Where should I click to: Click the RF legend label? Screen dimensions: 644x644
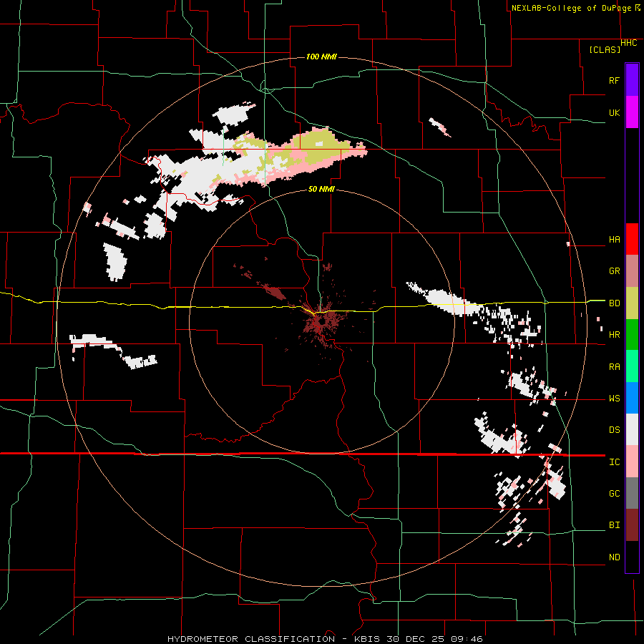(615, 80)
